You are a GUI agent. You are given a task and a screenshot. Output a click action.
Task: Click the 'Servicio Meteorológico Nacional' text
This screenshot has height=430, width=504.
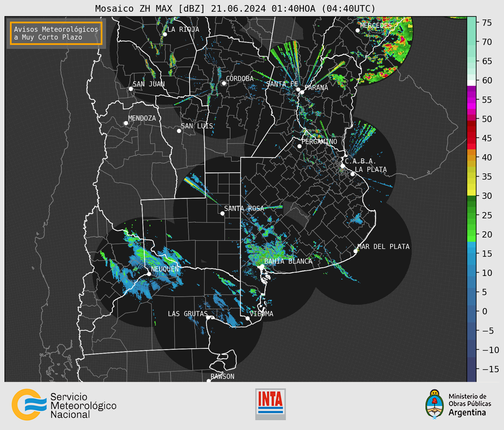coord(83,406)
